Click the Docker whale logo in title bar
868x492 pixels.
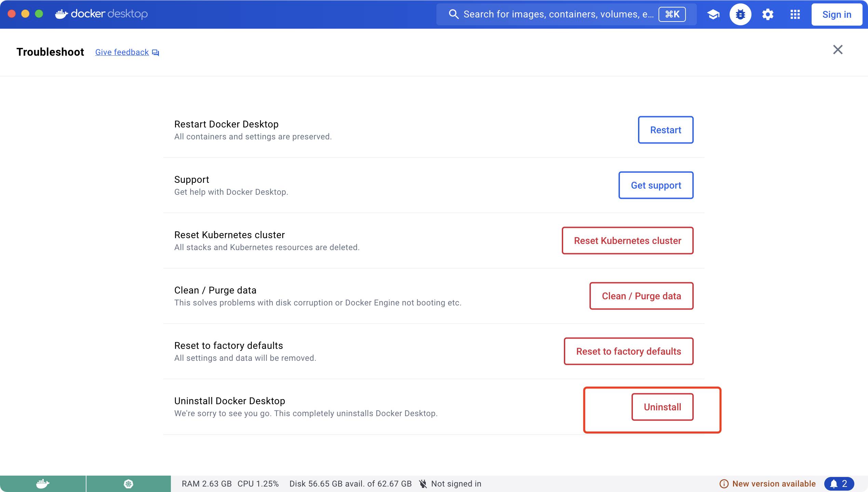tap(62, 14)
